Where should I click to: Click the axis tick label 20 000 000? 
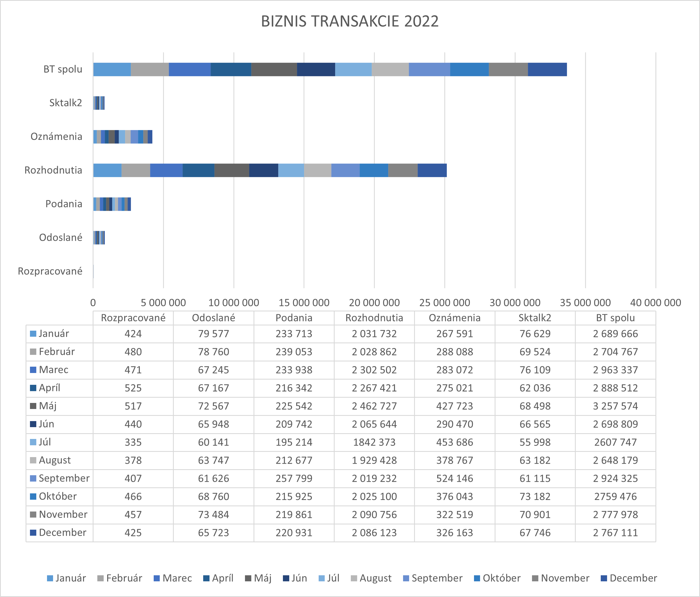374,303
